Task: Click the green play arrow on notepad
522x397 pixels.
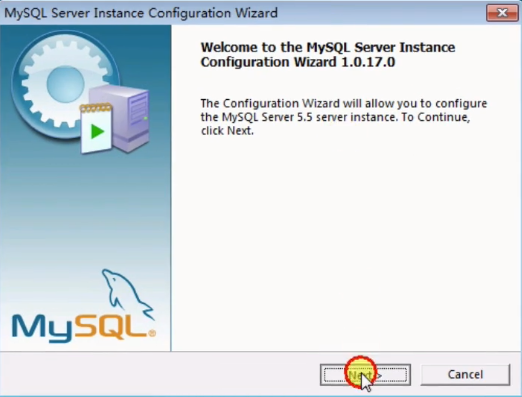Action: pyautogui.click(x=97, y=132)
